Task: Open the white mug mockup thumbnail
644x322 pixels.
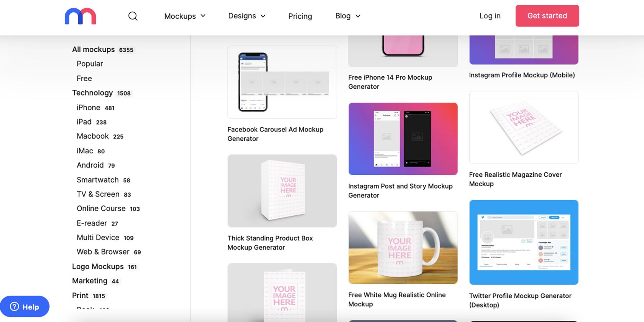Action: (403, 248)
